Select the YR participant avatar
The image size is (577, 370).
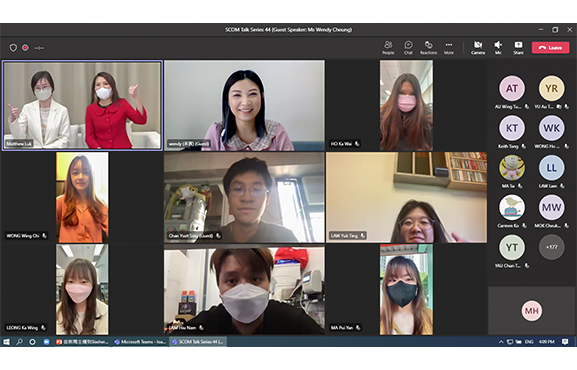tap(551, 88)
